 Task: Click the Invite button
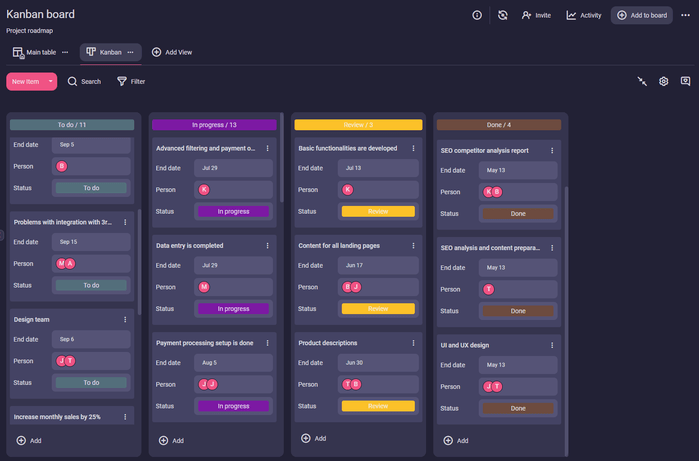click(536, 15)
